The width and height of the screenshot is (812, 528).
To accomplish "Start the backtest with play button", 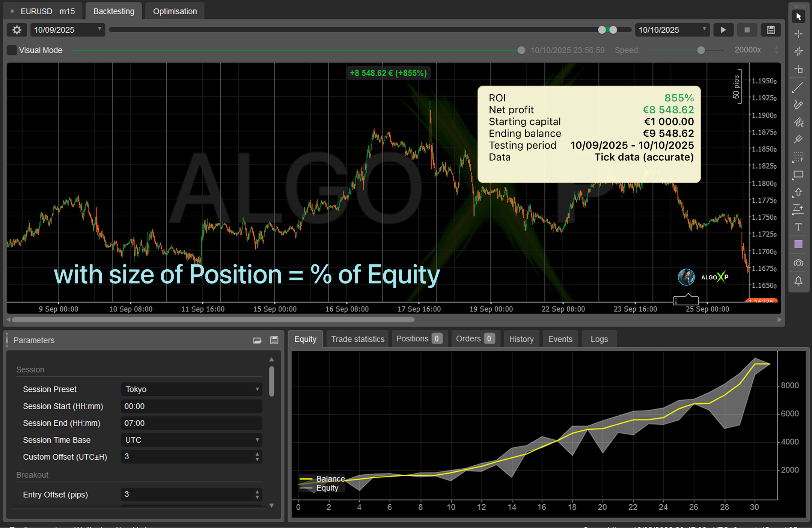I will pyautogui.click(x=723, y=30).
